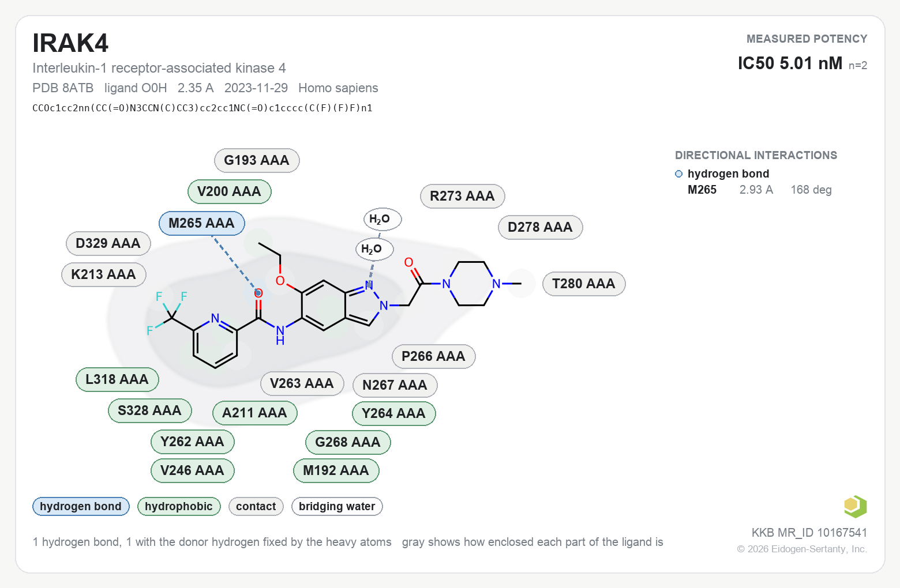
Task: Click the K213 AAA residue label
Action: click(x=104, y=274)
